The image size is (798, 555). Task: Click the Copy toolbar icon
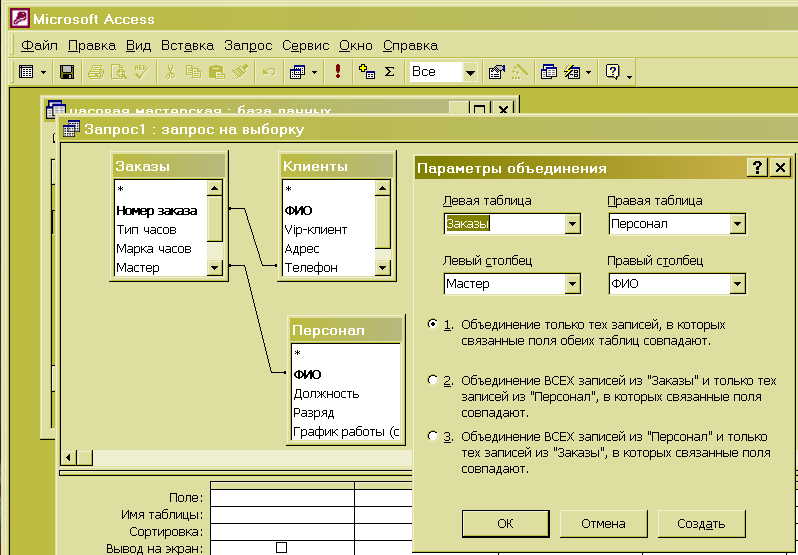click(193, 72)
